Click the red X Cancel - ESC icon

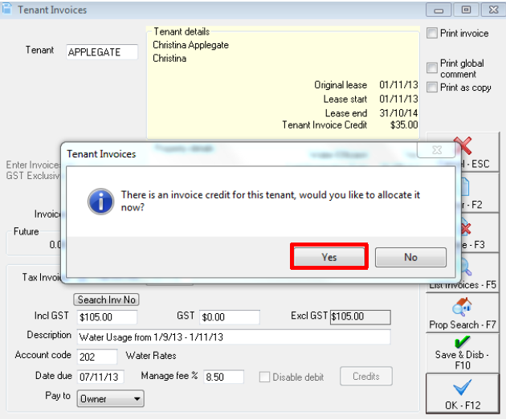click(x=463, y=145)
